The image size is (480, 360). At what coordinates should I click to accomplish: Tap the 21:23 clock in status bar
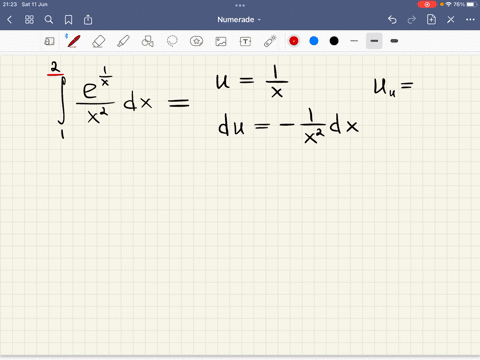[x=10, y=4]
